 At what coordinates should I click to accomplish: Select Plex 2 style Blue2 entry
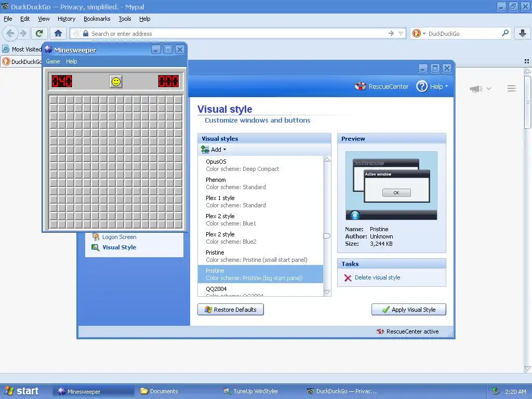pyautogui.click(x=260, y=238)
